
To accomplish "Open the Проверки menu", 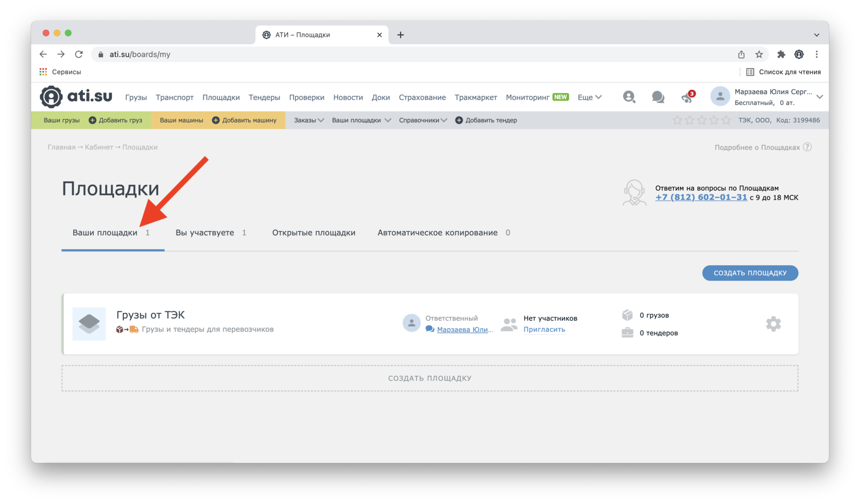I will click(x=307, y=97).
